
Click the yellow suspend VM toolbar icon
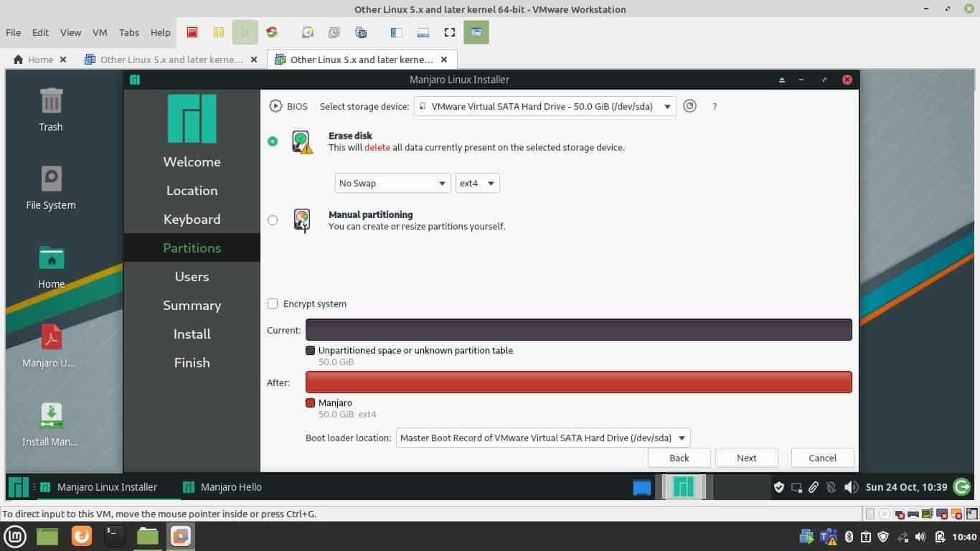pyautogui.click(x=218, y=32)
